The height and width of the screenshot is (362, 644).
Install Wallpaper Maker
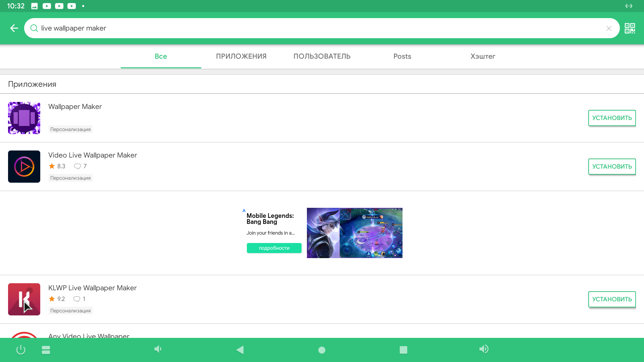[x=612, y=118]
